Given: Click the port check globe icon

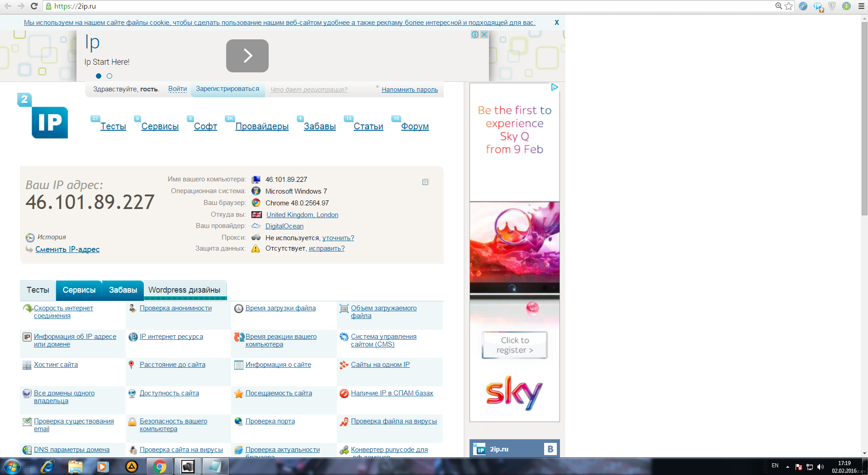Looking at the screenshot, I should coord(239,422).
